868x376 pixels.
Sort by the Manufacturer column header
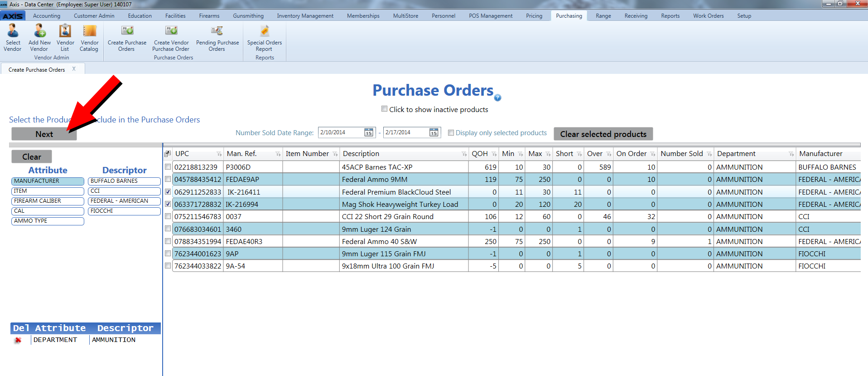pyautogui.click(x=820, y=154)
